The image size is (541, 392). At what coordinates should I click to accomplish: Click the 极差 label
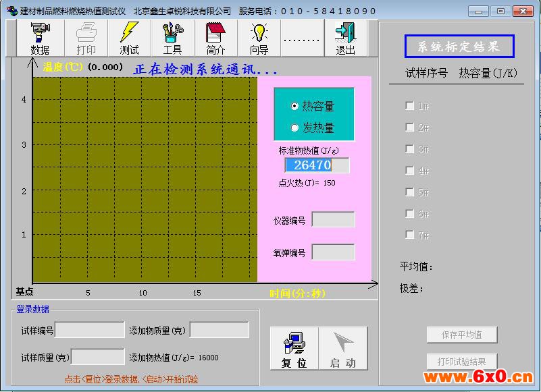411,288
